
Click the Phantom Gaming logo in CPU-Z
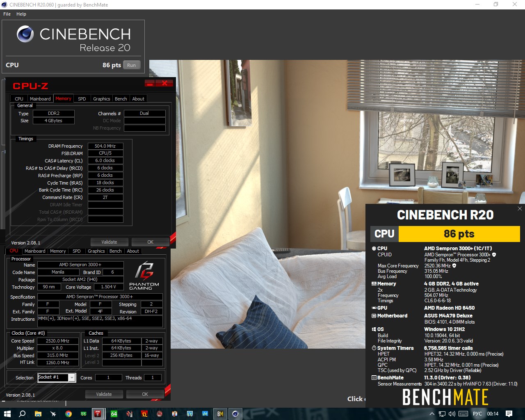click(x=144, y=276)
